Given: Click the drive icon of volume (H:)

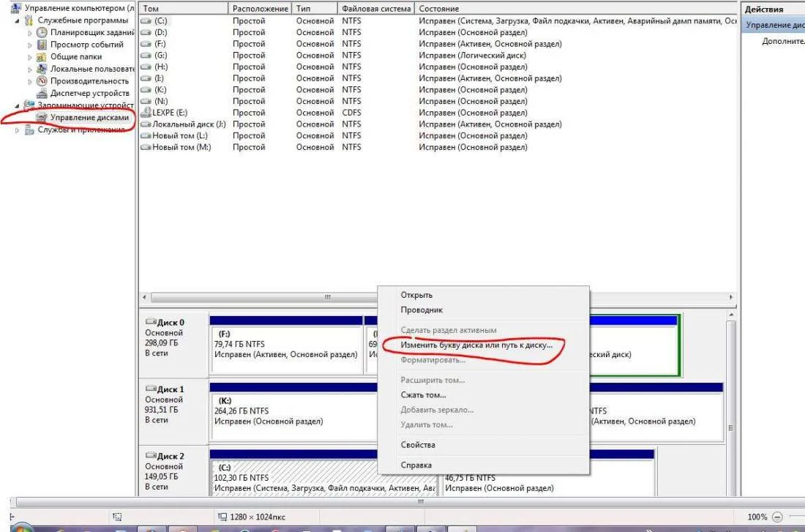Looking at the screenshot, I should (146, 67).
